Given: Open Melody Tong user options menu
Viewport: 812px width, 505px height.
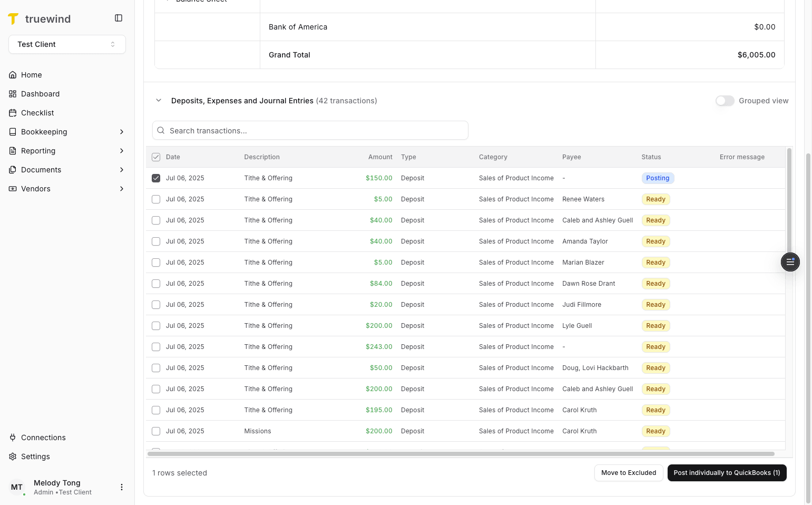Looking at the screenshot, I should pos(122,487).
